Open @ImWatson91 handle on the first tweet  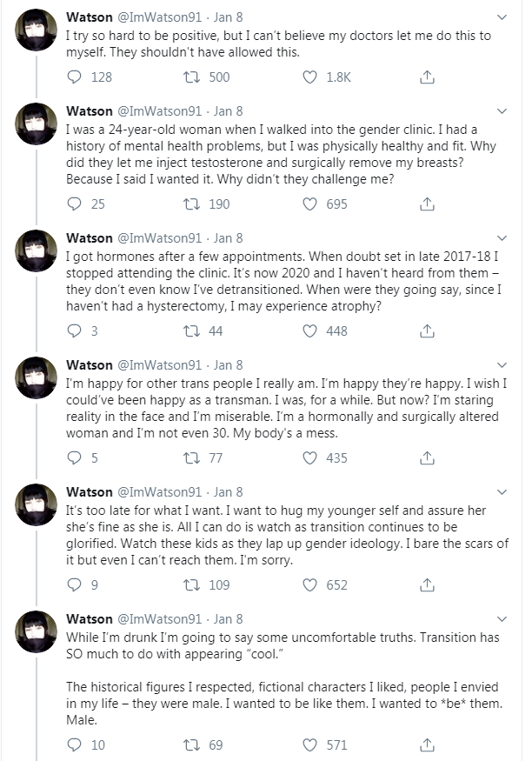click(x=159, y=17)
